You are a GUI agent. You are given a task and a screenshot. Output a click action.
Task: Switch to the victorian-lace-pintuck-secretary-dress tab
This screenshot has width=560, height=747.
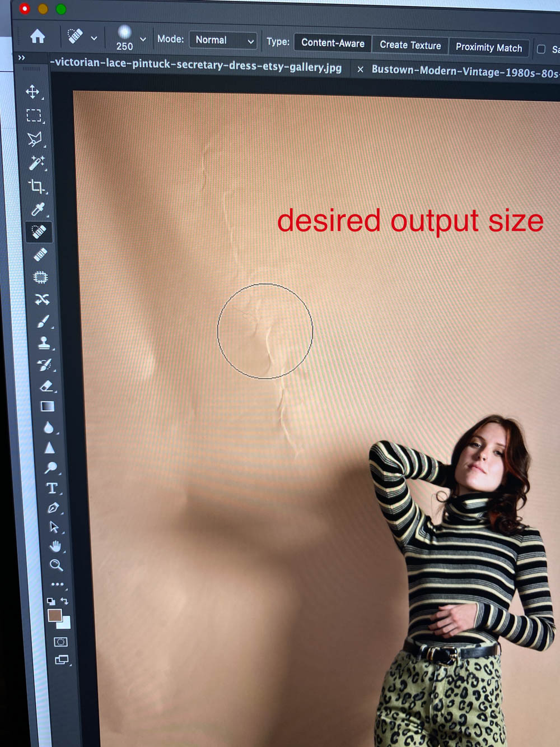point(196,65)
